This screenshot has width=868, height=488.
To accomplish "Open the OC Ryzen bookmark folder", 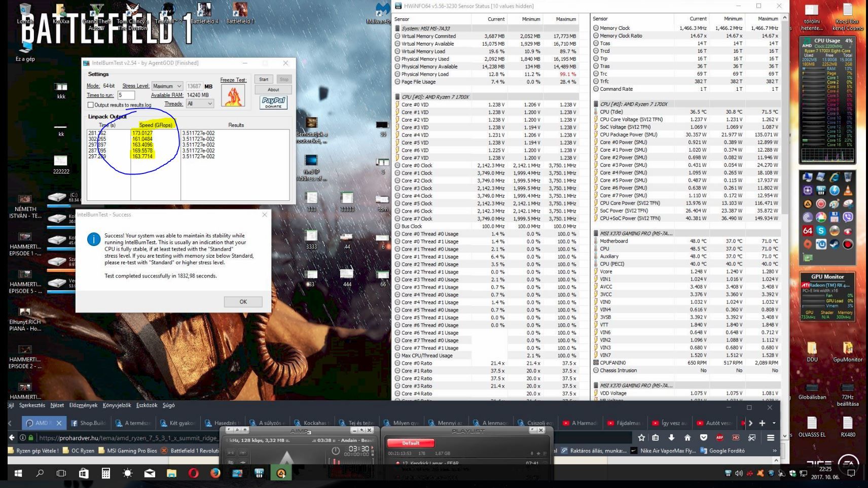I will pos(79,450).
